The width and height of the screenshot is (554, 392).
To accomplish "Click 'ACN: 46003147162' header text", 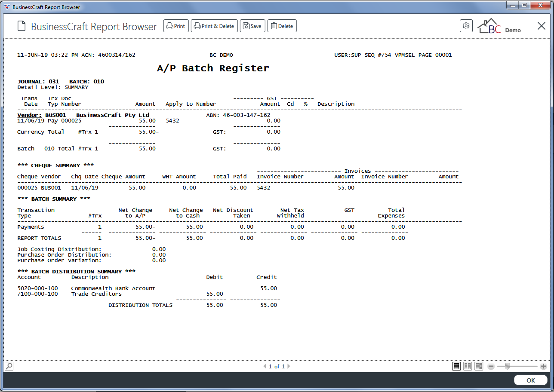I will [108, 55].
